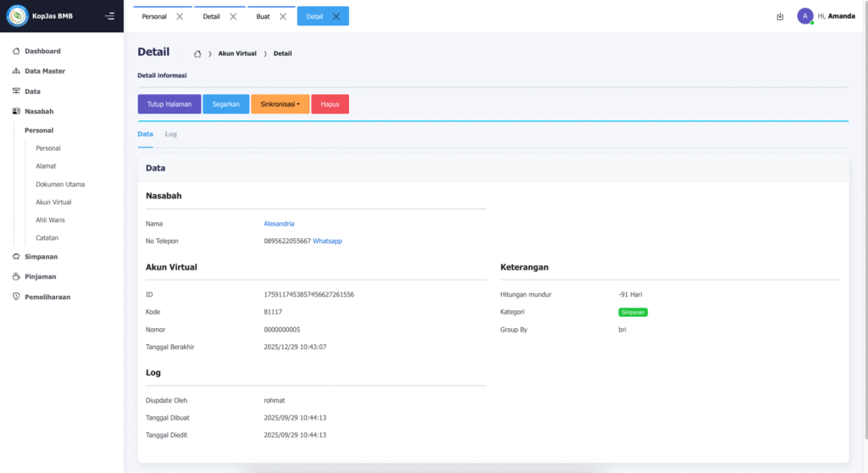Click the download icon in the top bar
This screenshot has width=868, height=473.
point(780,16)
